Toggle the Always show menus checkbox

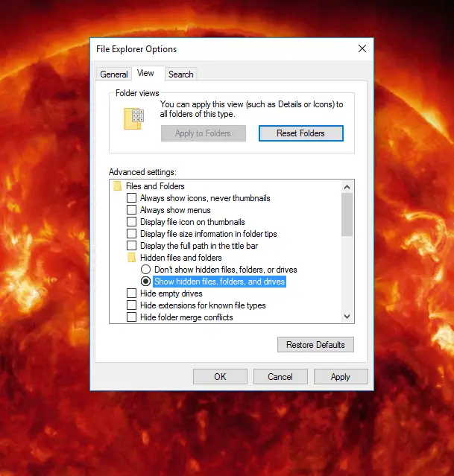131,210
